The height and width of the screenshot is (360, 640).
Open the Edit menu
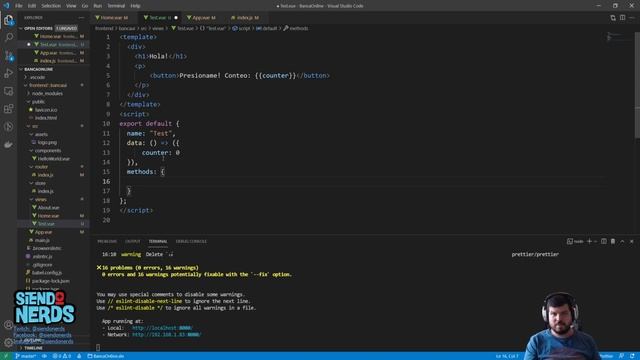tap(32, 6)
